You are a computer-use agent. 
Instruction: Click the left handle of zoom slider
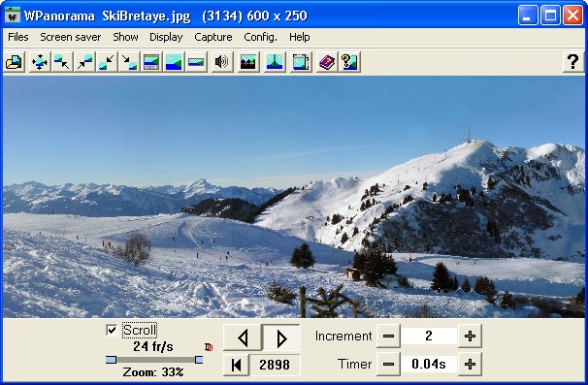pos(111,360)
